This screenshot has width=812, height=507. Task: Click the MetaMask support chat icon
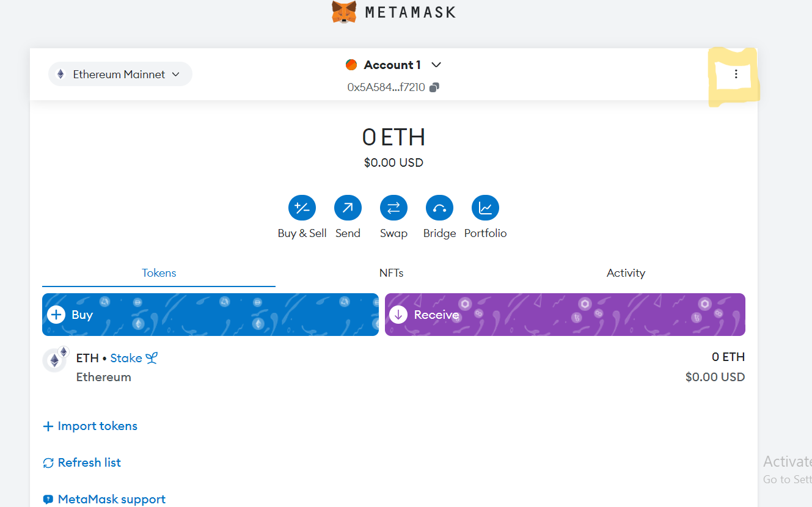(48, 500)
